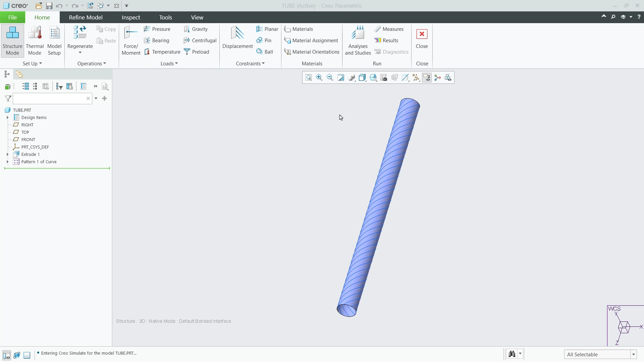This screenshot has height=362, width=644.
Task: Add a Centrifugal load
Action: [200, 41]
